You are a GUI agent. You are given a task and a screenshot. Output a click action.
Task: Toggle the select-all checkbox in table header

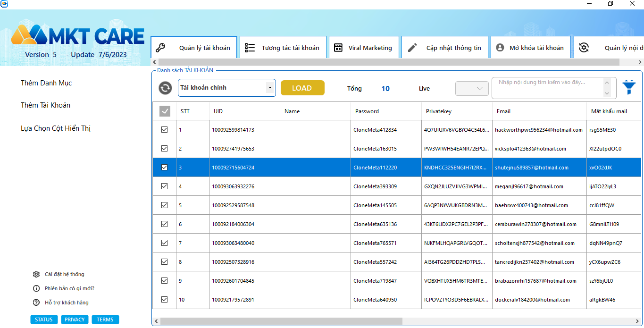point(165,111)
